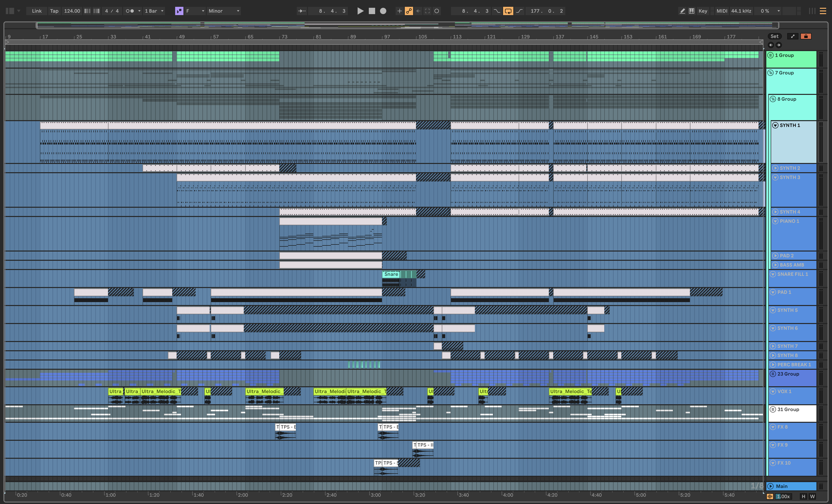Start playback with the Play button
832x504 pixels.
click(x=360, y=11)
